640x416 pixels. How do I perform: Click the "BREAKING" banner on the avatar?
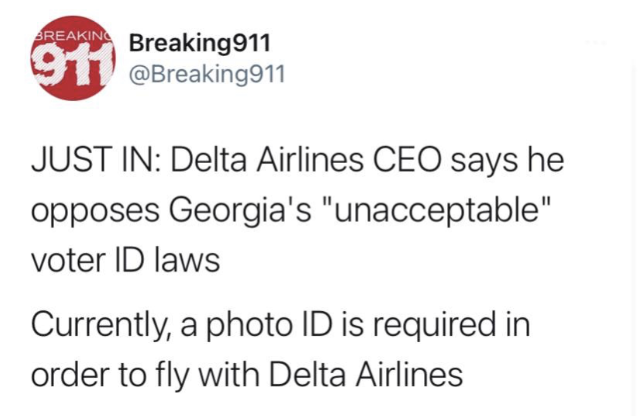67,33
